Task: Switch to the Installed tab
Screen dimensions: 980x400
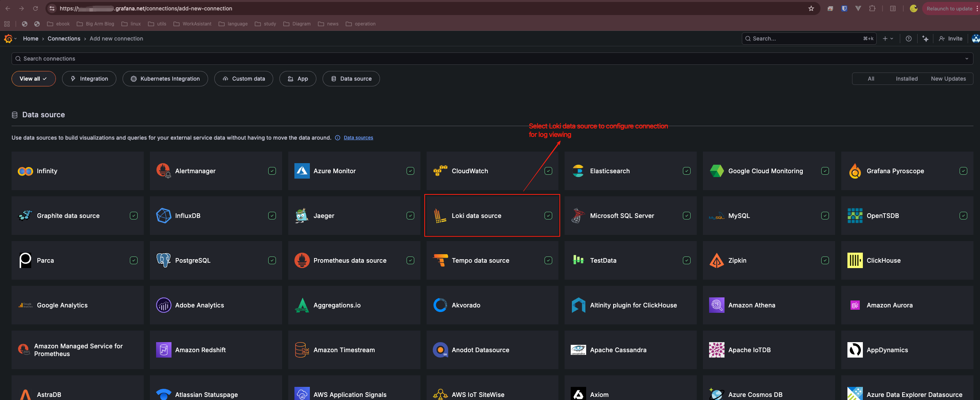Action: (906, 79)
